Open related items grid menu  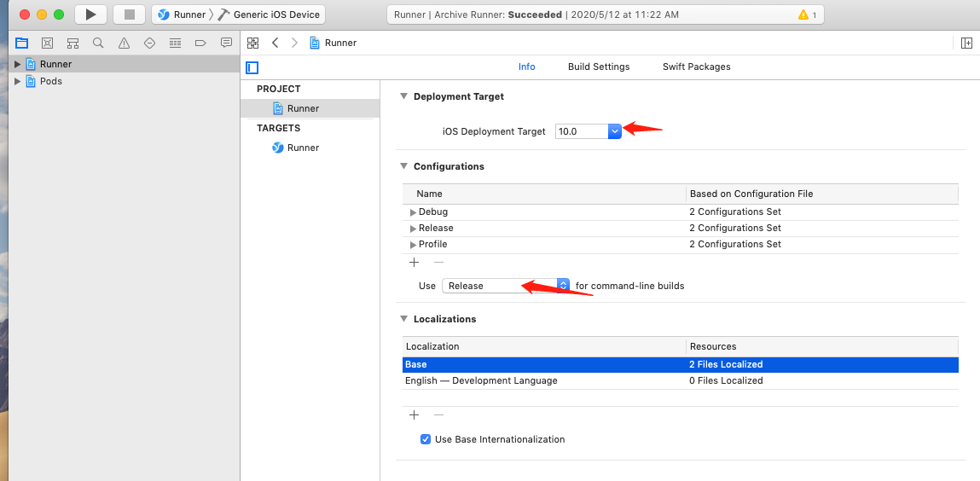(x=252, y=43)
